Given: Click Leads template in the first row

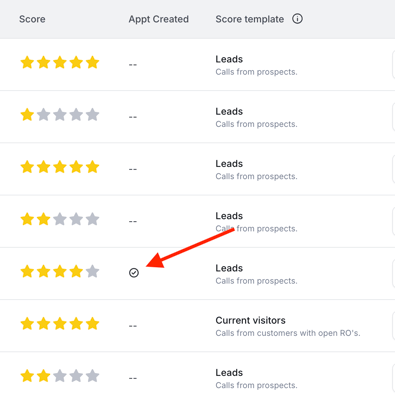Looking at the screenshot, I should tap(229, 59).
